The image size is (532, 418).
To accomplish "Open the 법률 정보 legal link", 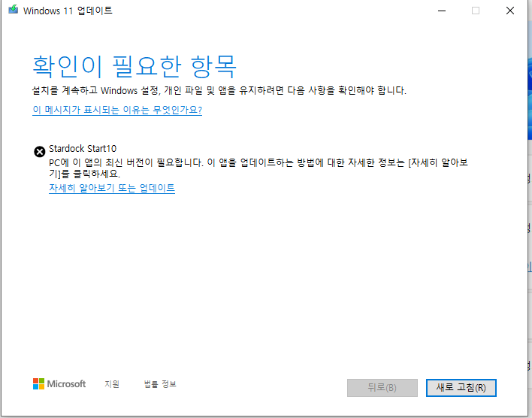I will pos(160,384).
